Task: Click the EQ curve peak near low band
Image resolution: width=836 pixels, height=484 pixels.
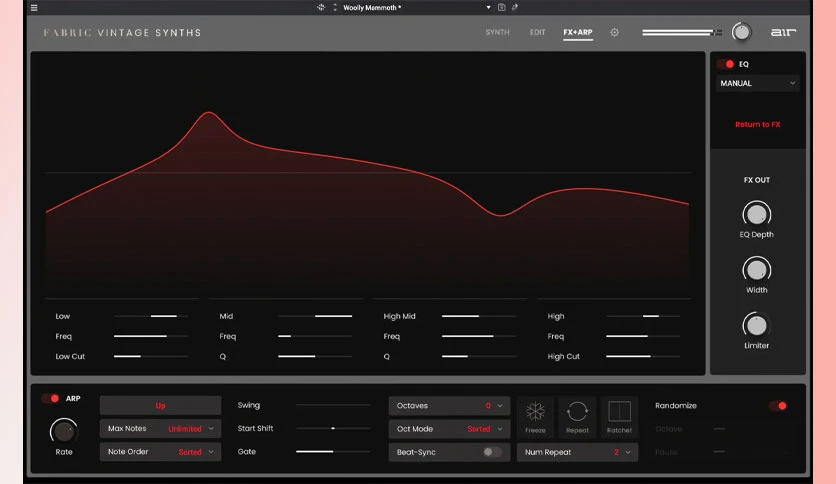Action: [208, 112]
